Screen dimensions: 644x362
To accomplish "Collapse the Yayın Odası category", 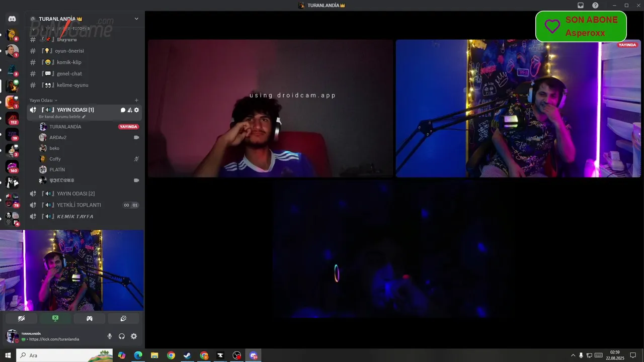I will pos(43,100).
